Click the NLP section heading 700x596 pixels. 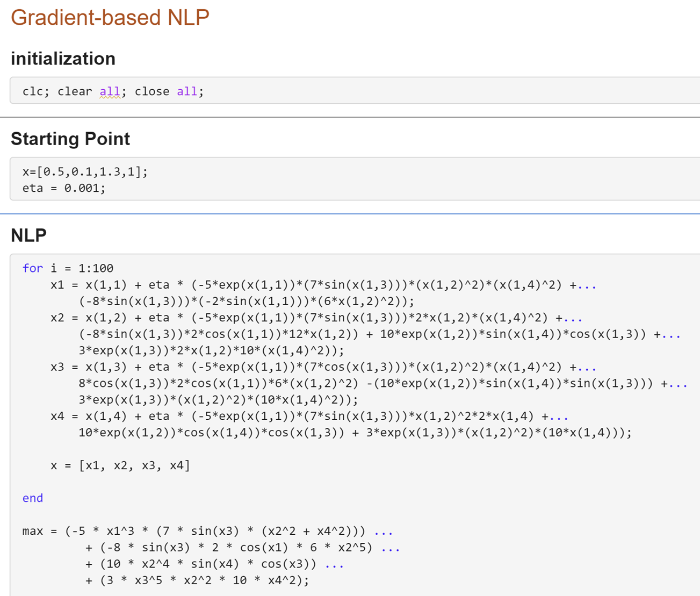(x=28, y=235)
